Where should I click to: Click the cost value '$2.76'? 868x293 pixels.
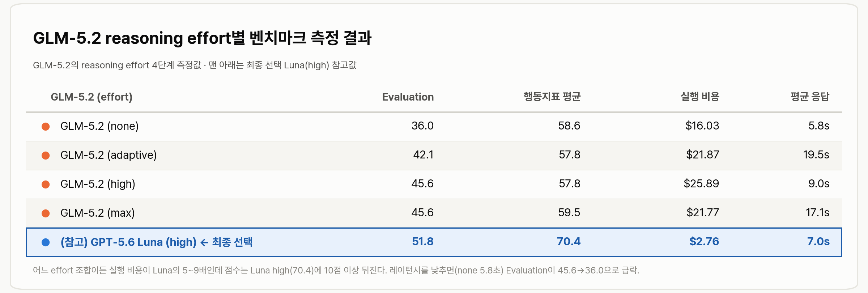704,242
